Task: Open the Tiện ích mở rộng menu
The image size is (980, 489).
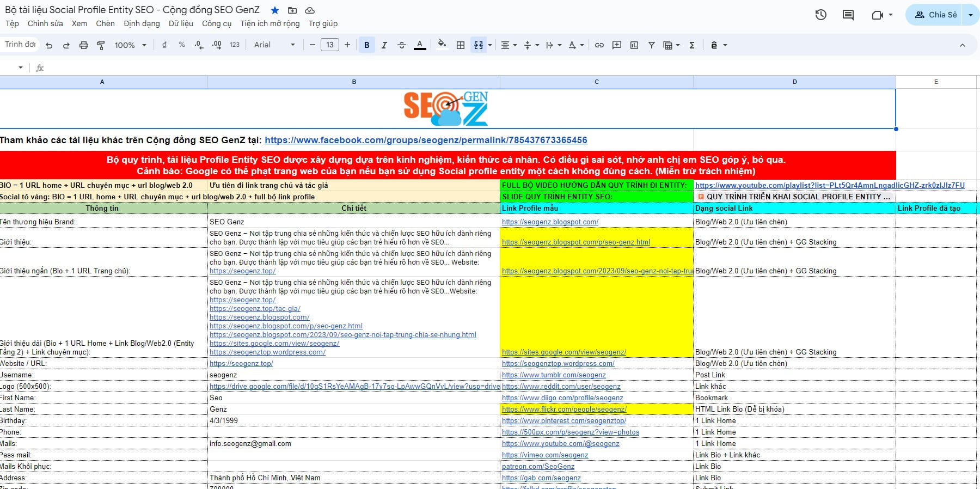Action: (x=270, y=23)
